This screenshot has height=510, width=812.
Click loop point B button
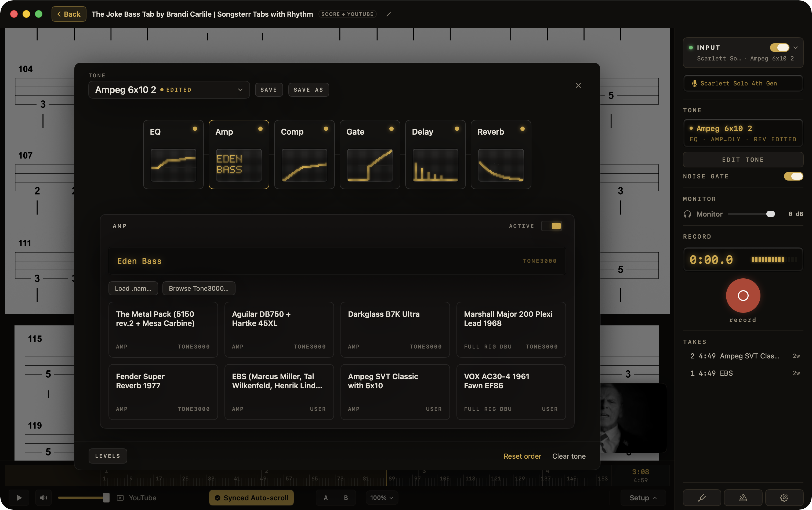[346, 498]
